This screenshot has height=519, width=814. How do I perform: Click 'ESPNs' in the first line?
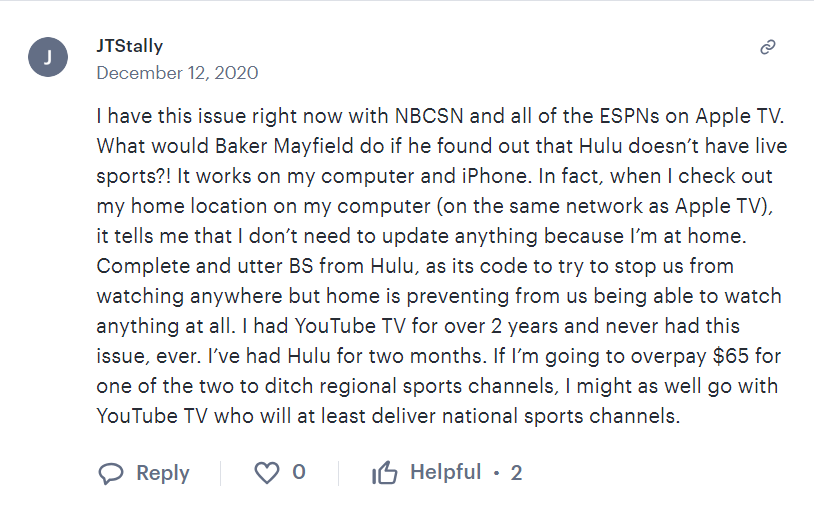point(630,116)
